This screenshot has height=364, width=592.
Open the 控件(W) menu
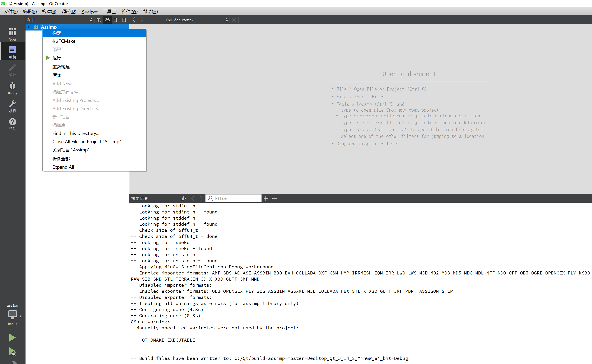click(130, 11)
